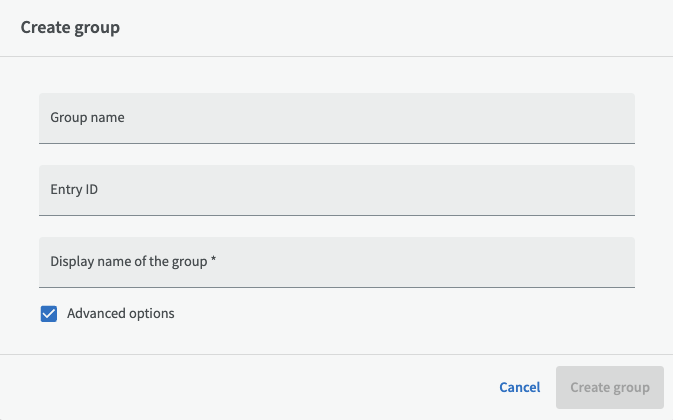Select the Display name of the group field

click(336, 262)
